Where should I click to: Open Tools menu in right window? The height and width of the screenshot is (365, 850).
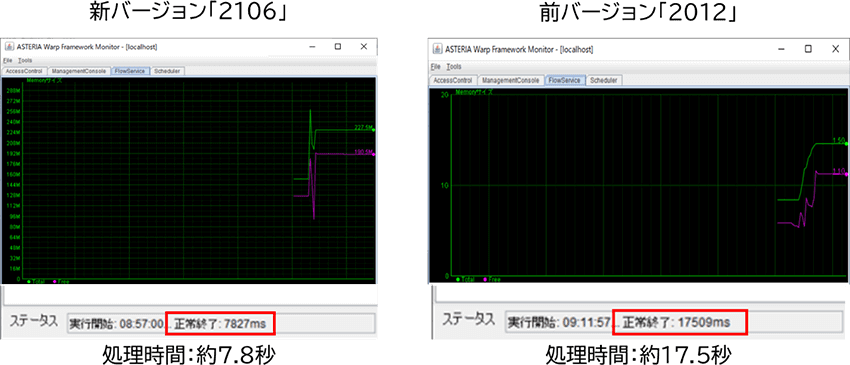[x=454, y=67]
